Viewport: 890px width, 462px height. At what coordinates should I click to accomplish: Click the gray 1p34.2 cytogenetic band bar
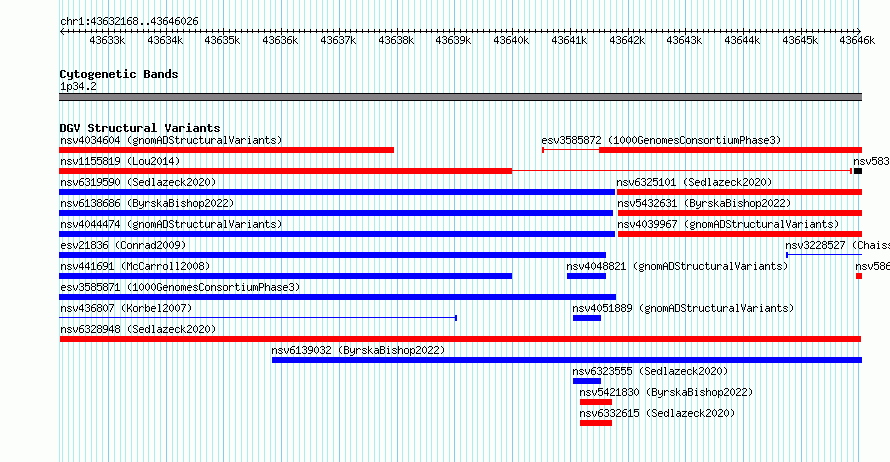tap(460, 97)
